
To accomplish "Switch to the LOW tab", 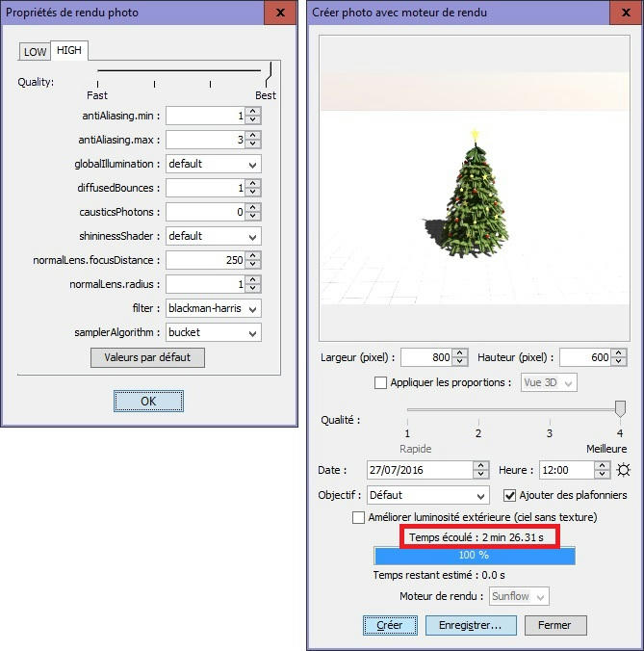I will [35, 52].
